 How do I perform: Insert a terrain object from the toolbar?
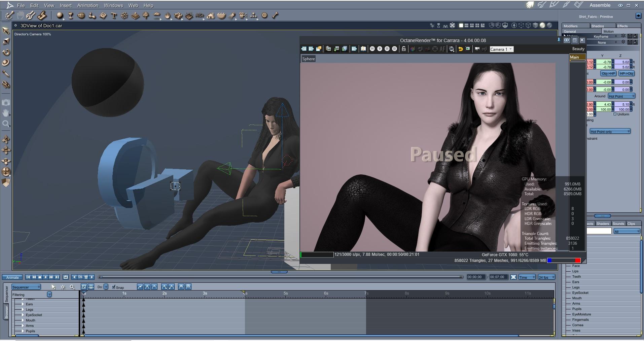(135, 15)
